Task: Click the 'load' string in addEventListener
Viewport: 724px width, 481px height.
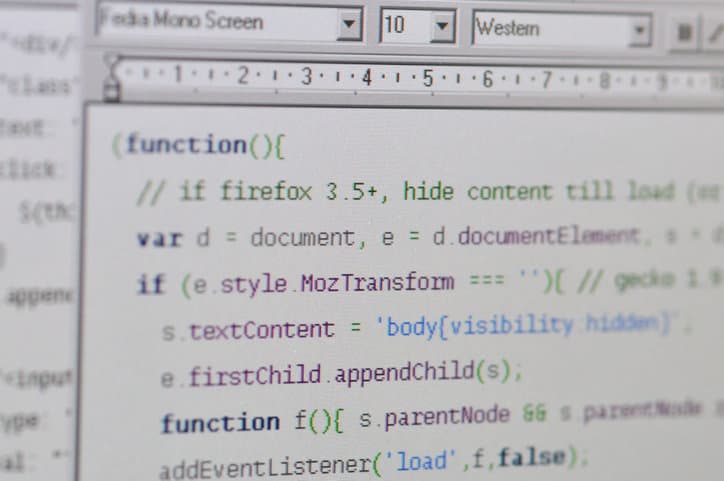Action: pos(423,461)
